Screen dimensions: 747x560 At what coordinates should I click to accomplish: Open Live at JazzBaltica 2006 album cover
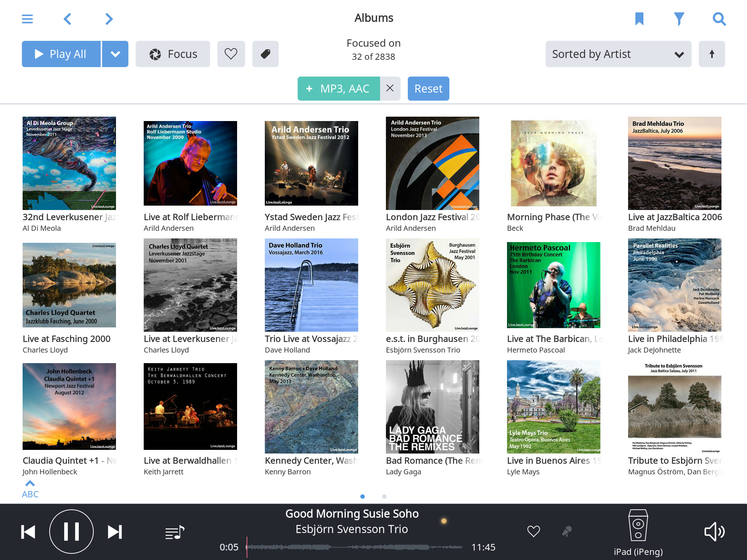pos(675,163)
